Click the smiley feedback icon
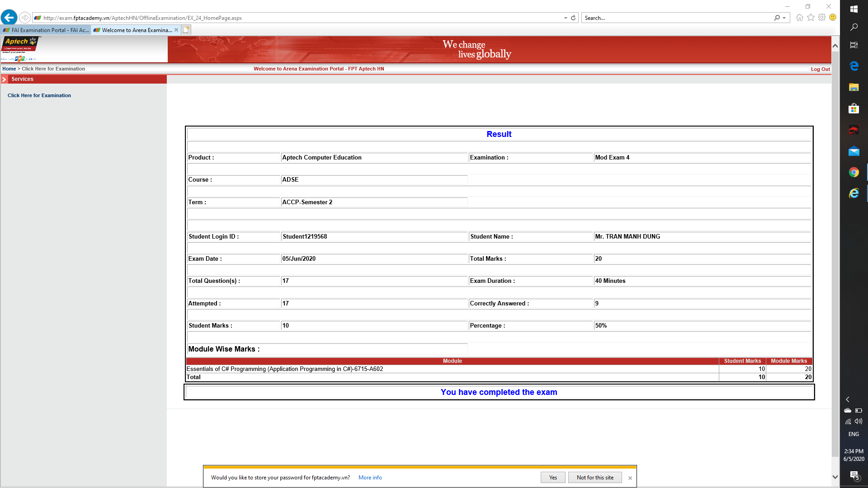This screenshot has width=868, height=488. (833, 18)
